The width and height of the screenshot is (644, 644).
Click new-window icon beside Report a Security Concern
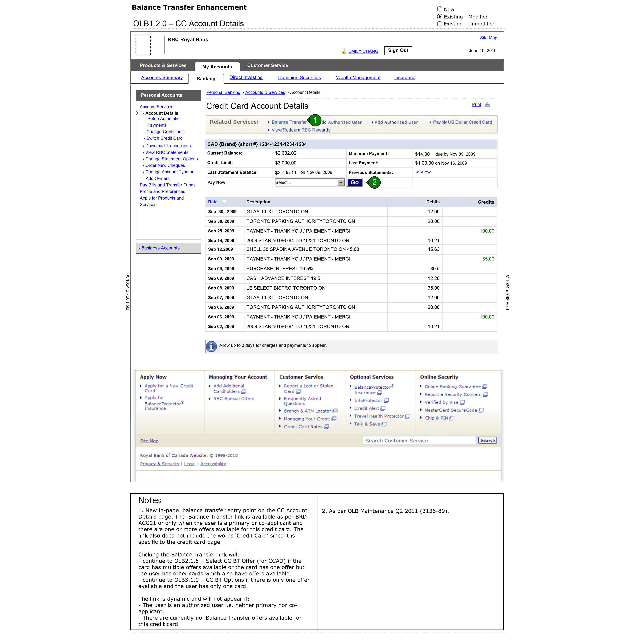486,395
